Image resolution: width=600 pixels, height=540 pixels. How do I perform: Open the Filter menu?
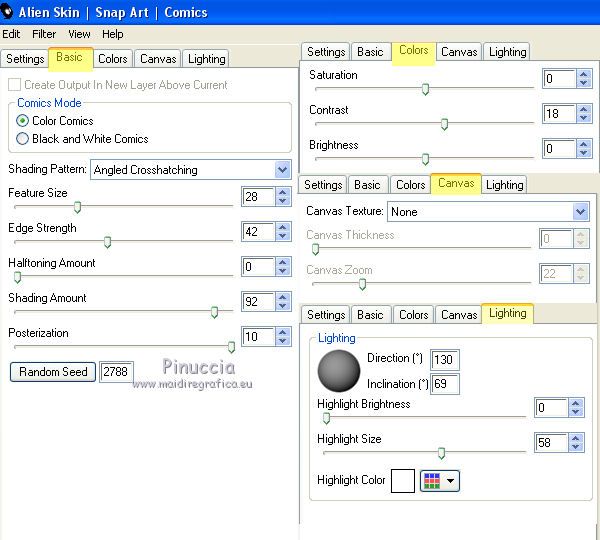[44, 34]
